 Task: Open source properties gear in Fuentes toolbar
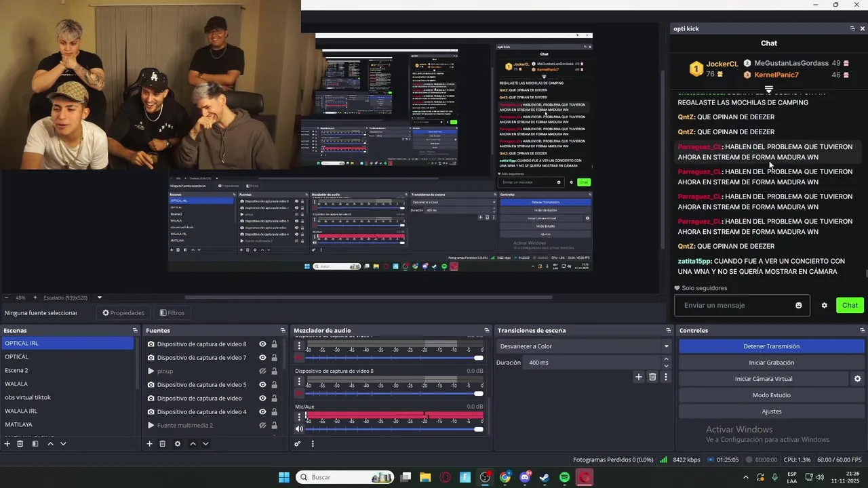click(178, 444)
